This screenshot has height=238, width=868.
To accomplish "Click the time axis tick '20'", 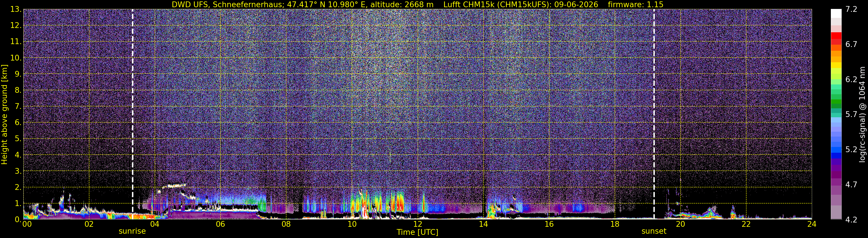I will point(680,224).
